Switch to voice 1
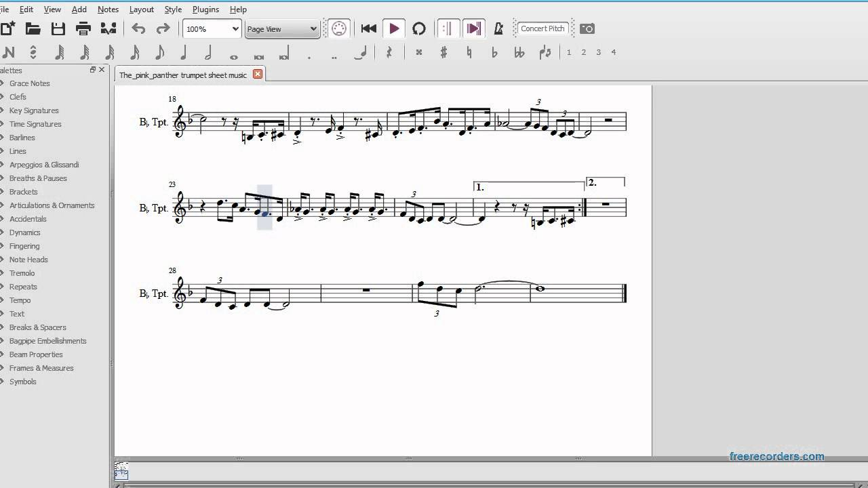The width and height of the screenshot is (868, 488). 569,52
